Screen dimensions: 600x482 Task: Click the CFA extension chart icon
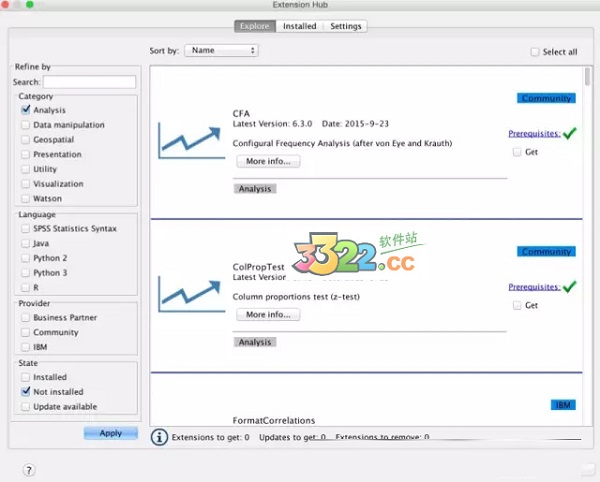[x=191, y=142]
